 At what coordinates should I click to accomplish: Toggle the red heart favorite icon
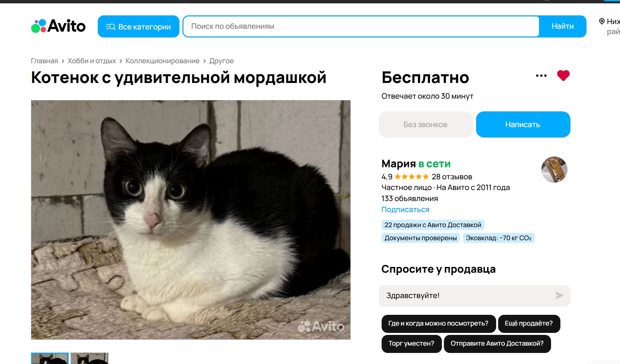(x=563, y=76)
